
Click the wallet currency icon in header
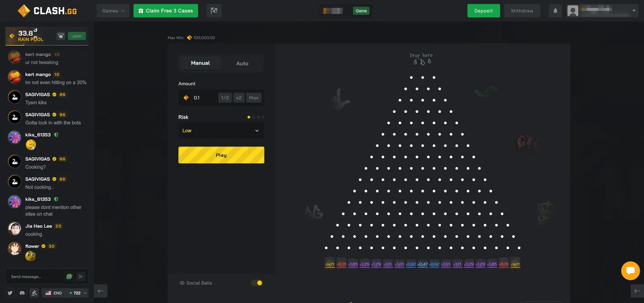pyautogui.click(x=326, y=11)
